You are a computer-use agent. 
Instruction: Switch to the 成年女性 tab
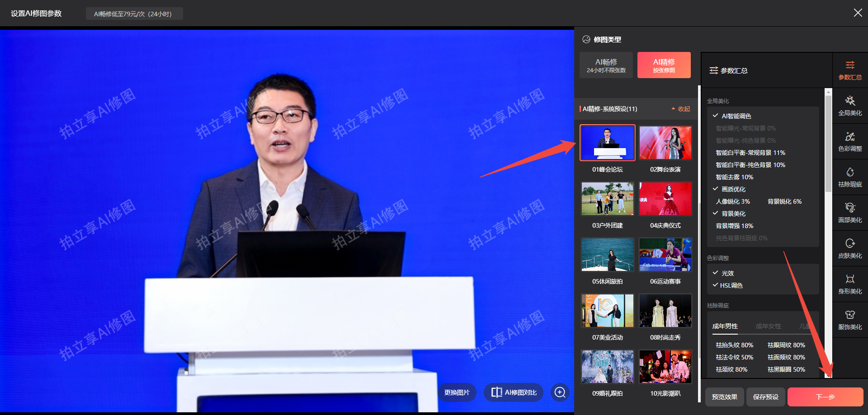coord(768,326)
